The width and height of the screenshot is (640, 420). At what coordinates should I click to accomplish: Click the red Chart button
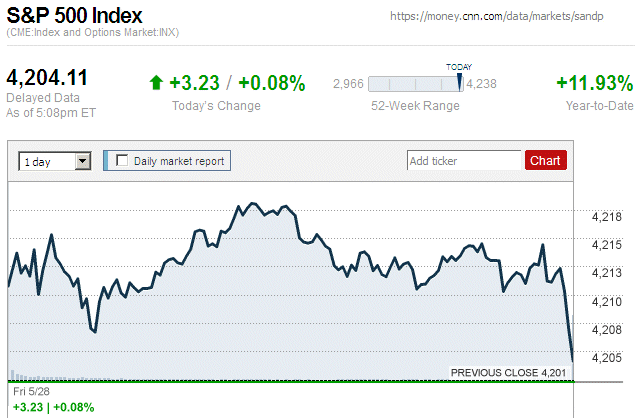[x=545, y=160]
